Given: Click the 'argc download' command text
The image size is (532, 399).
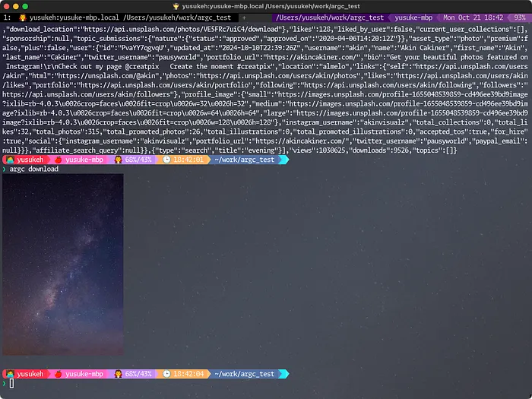Looking at the screenshot, I should pos(34,169).
